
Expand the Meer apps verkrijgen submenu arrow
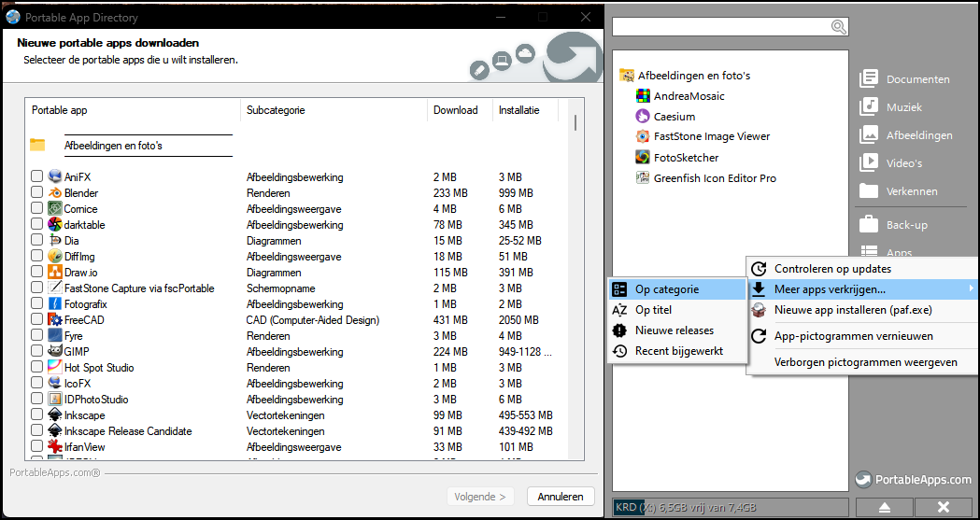click(971, 288)
